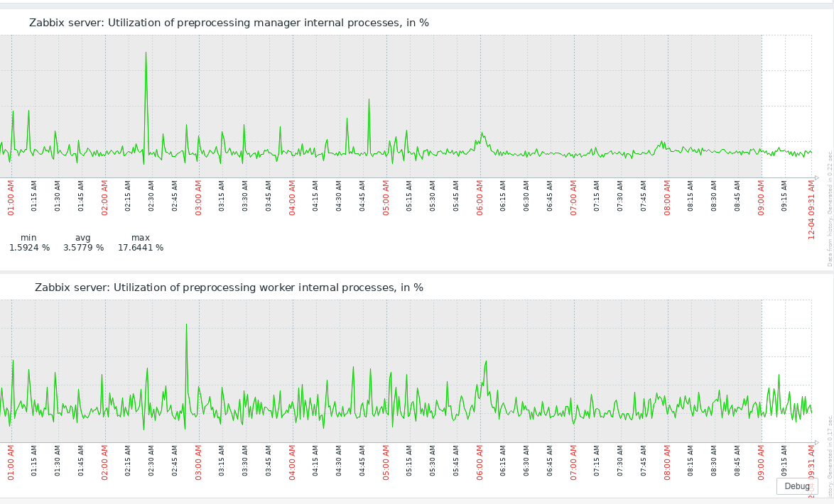Click the min value 1.5924 %
Image resolution: width=834 pixels, height=504 pixels.
pos(29,248)
